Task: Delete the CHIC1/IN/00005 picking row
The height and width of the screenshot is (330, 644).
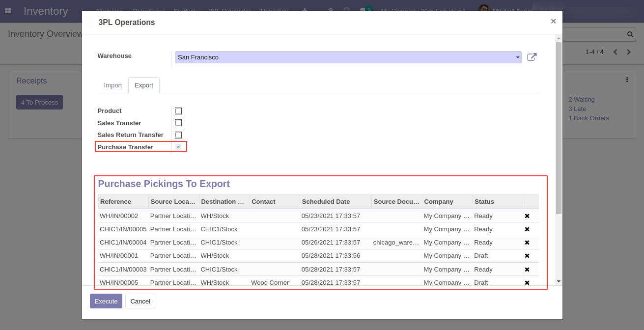Action: [x=527, y=229]
